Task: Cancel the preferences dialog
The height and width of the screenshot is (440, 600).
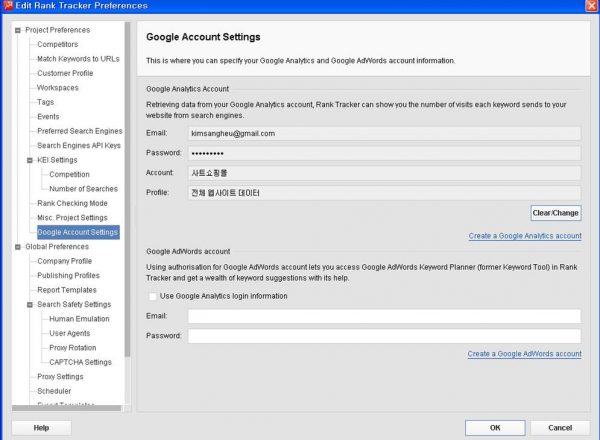Action: coord(560,428)
